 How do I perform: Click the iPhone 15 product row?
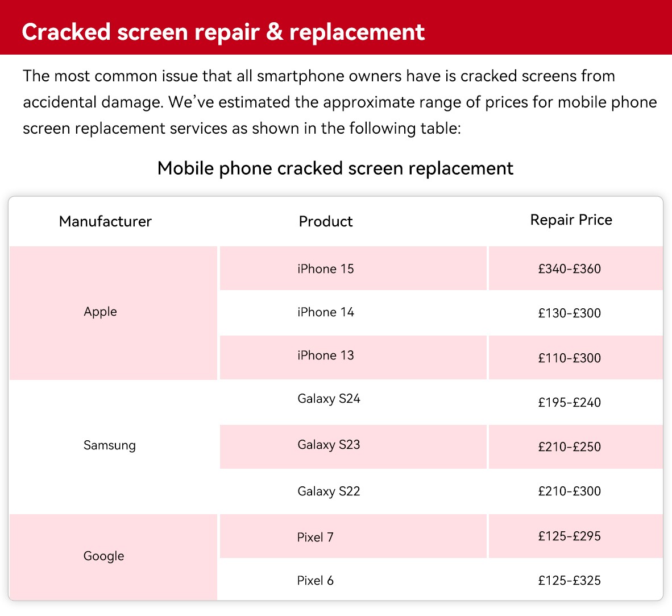click(326, 268)
